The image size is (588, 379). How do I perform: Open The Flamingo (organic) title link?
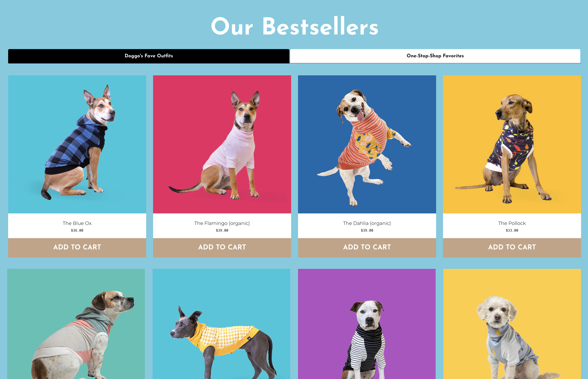tap(222, 223)
